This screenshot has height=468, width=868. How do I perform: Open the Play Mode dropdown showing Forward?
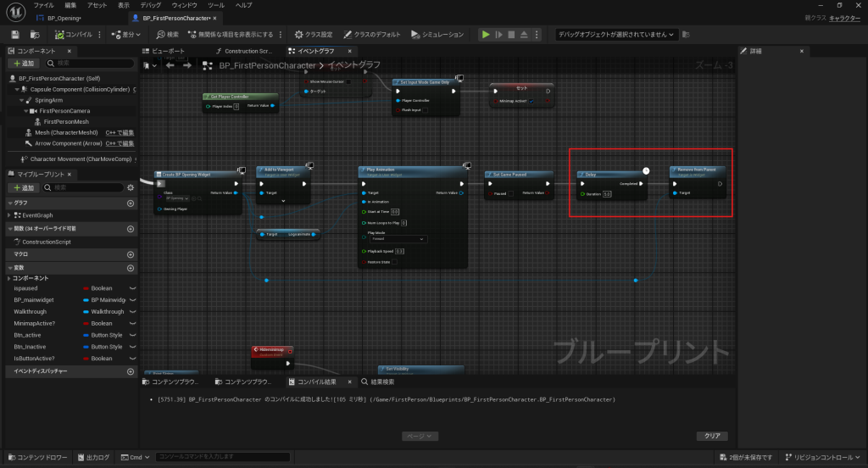(x=398, y=239)
